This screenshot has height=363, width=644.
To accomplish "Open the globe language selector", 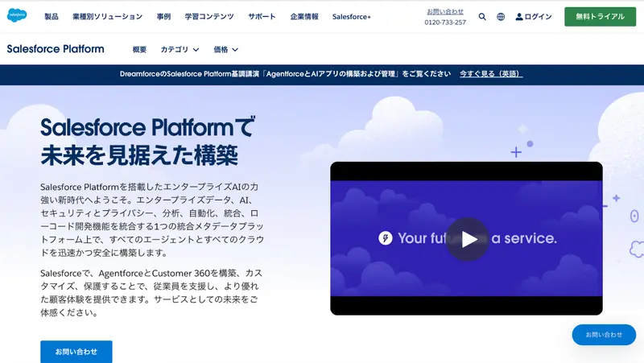I will click(x=501, y=17).
